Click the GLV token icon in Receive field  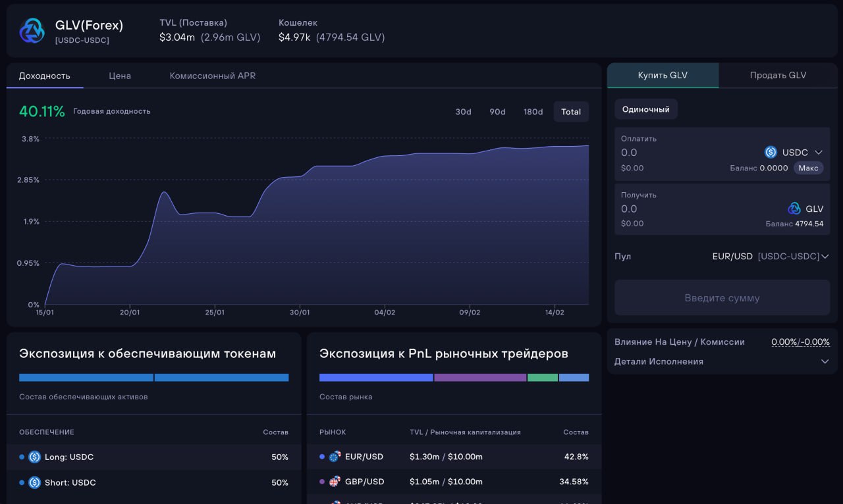(x=794, y=209)
